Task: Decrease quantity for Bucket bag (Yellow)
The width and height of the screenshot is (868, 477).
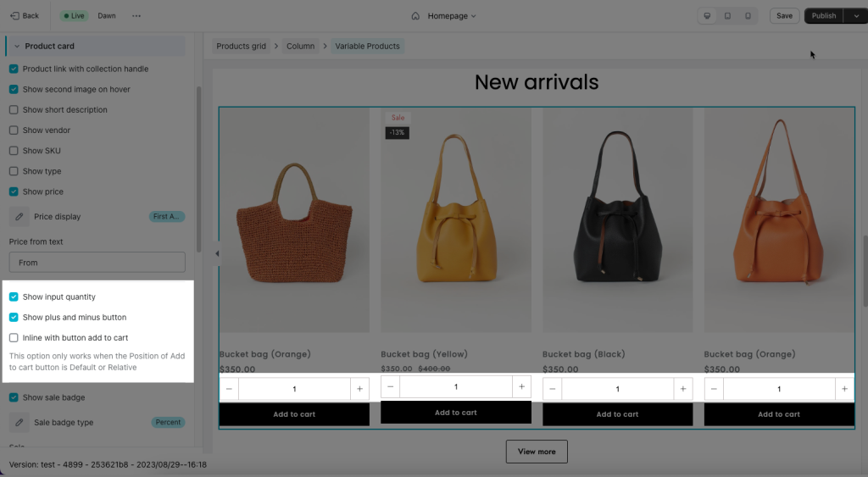Action: click(x=390, y=387)
